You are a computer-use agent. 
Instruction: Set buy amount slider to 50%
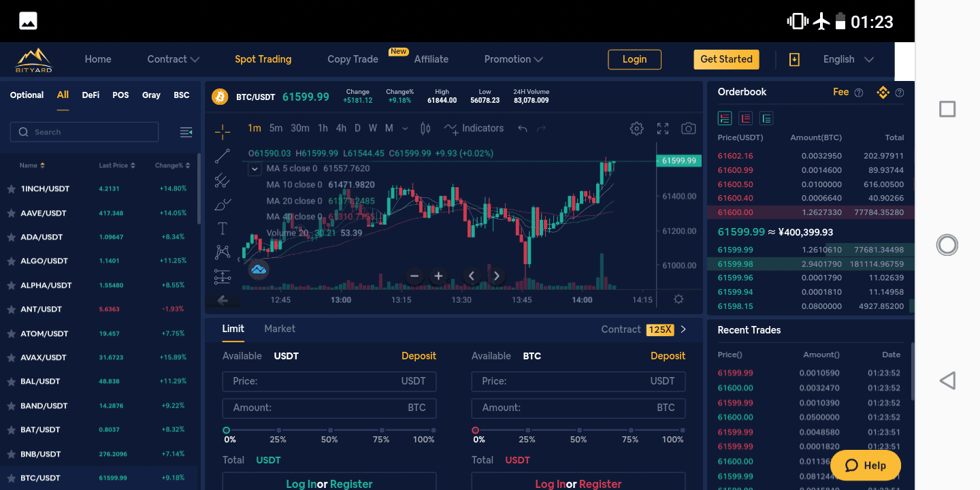pos(329,431)
